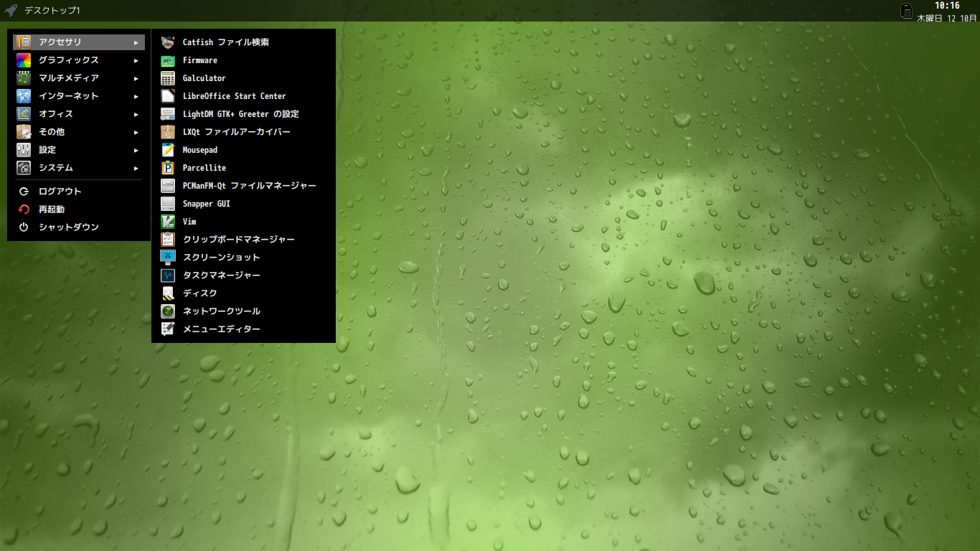Viewport: 980px width, 551px height.
Task: Click the LightDM GTK+ Greeter の設定 text
Action: (x=241, y=114)
